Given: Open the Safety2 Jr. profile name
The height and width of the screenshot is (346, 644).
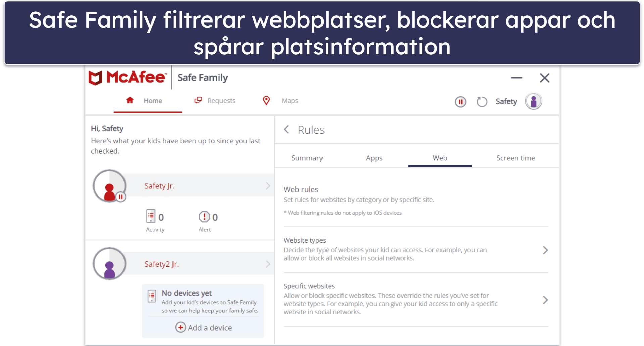Looking at the screenshot, I should click(161, 264).
